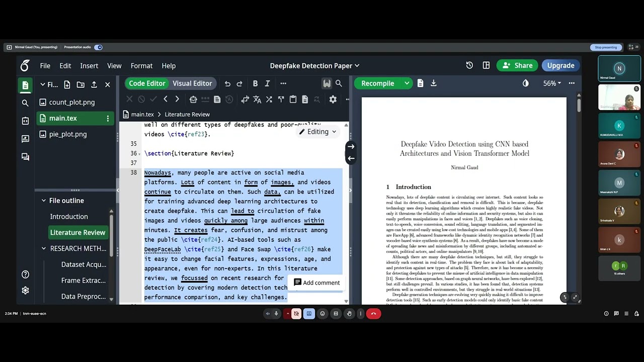644x362 pixels.
Task: Click the Recompile button
Action: coord(378,83)
